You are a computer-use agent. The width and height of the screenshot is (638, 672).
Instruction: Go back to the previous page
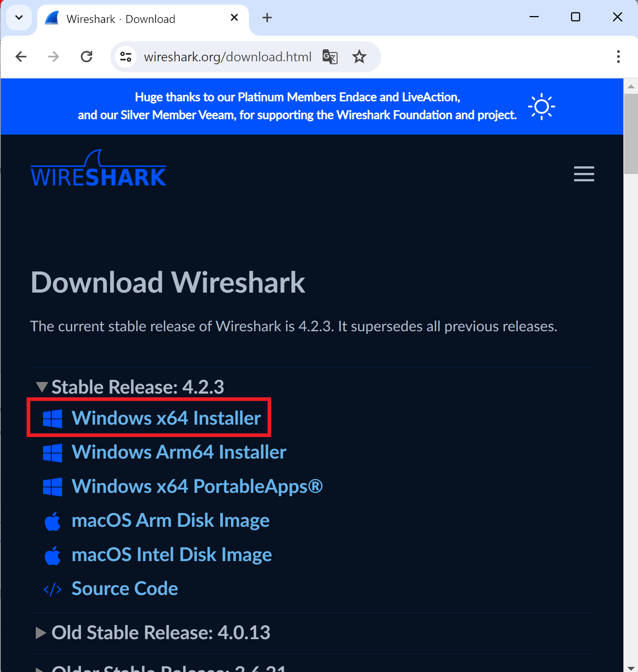click(x=21, y=57)
